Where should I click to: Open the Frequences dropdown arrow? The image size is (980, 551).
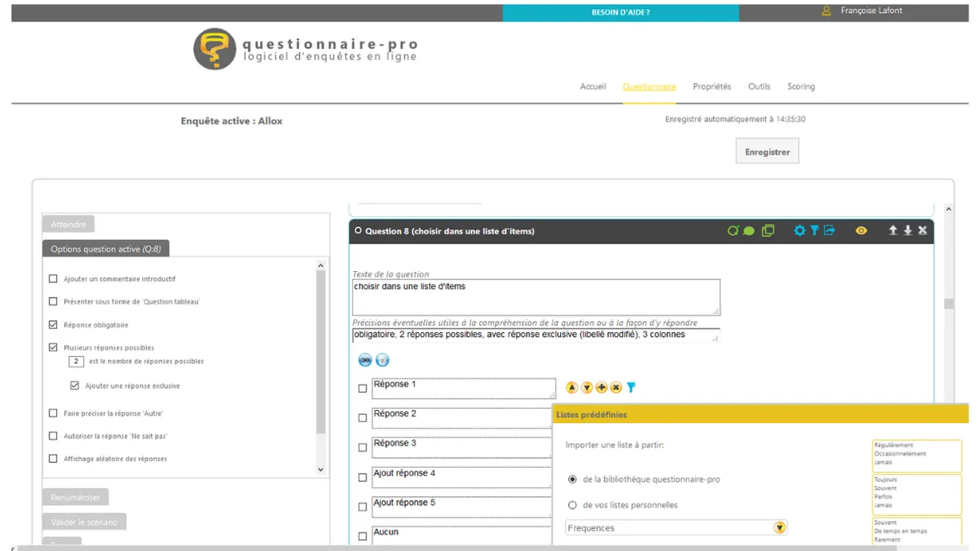tap(780, 528)
